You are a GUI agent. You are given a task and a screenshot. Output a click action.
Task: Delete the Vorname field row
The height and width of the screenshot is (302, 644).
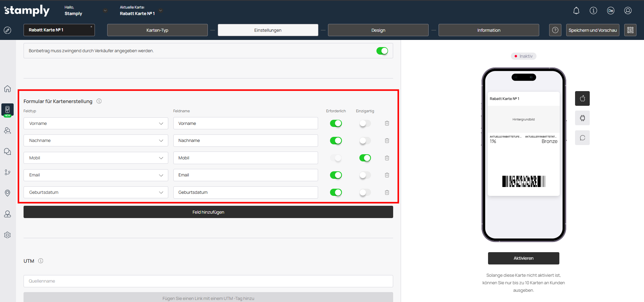pos(387,123)
